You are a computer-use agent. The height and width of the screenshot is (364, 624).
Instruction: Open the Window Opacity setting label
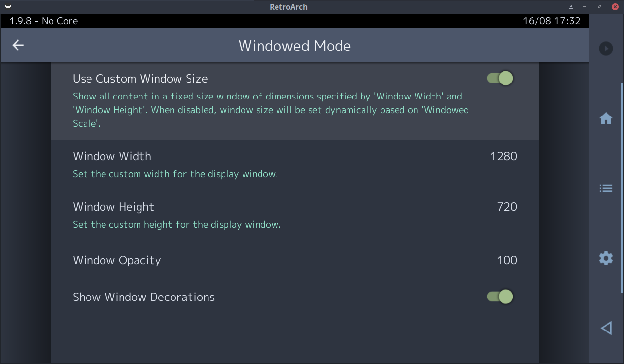click(x=117, y=260)
